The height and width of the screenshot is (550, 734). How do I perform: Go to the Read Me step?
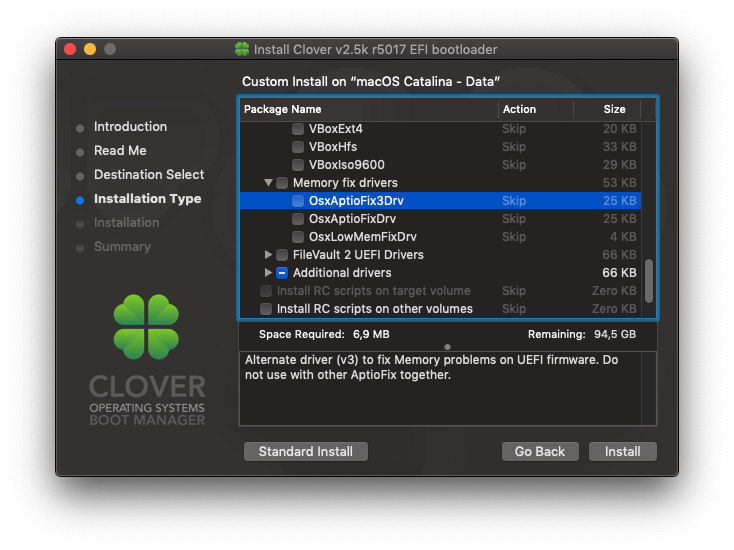(120, 151)
